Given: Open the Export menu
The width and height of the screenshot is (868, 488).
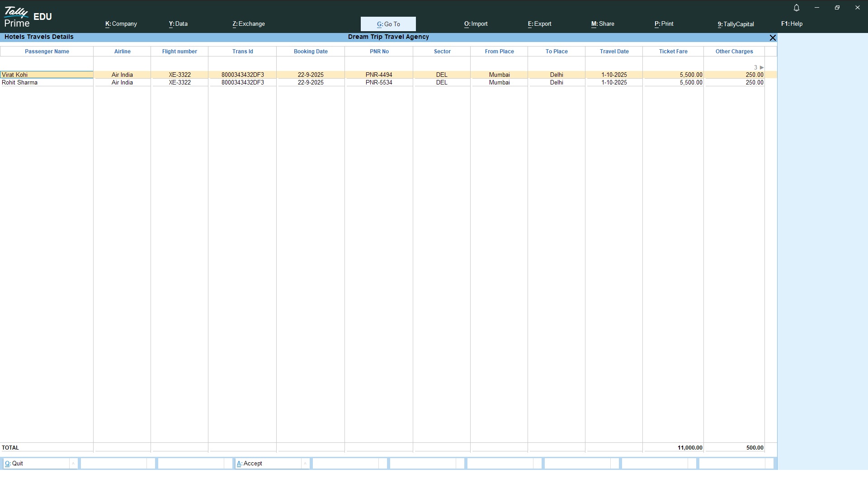Looking at the screenshot, I should click(539, 24).
